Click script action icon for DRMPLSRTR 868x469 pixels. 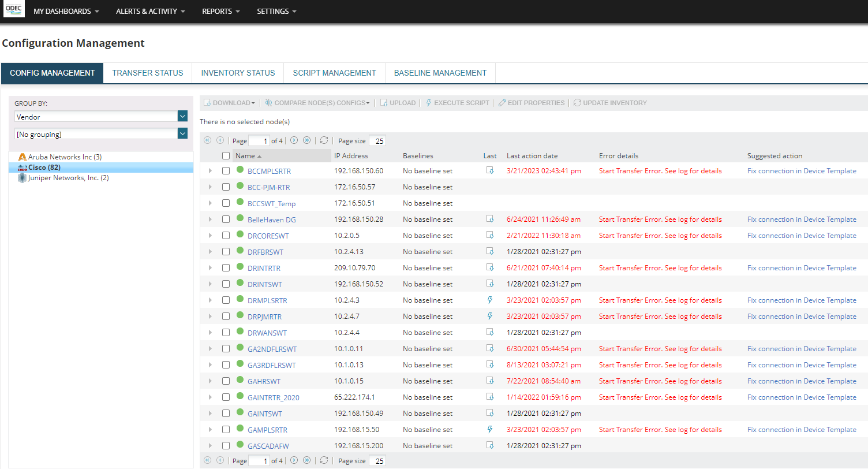(490, 300)
